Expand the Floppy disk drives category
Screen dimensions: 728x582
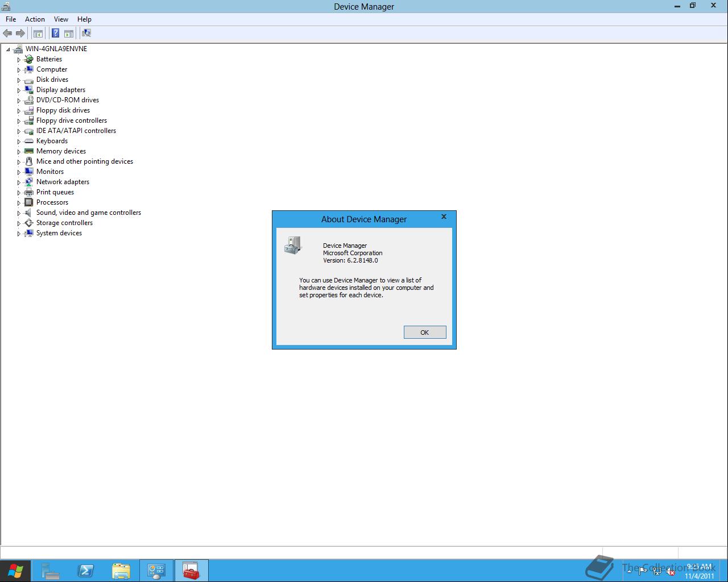tap(19, 111)
